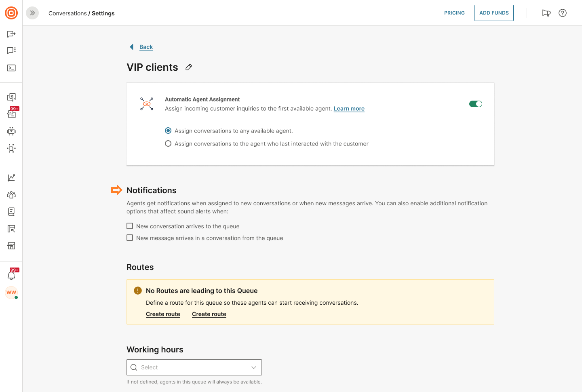Open the Working hours dropdown
Image resolution: width=582 pixels, height=392 pixels.
(194, 367)
